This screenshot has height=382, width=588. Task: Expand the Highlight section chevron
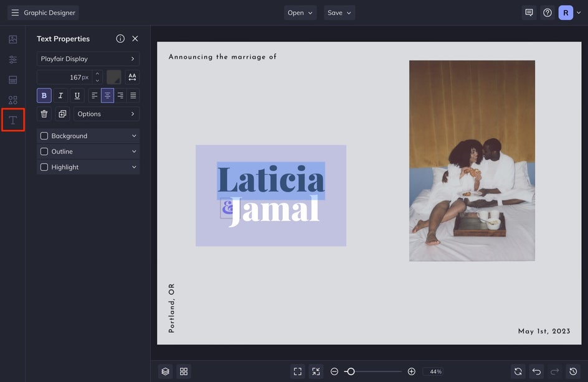134,167
